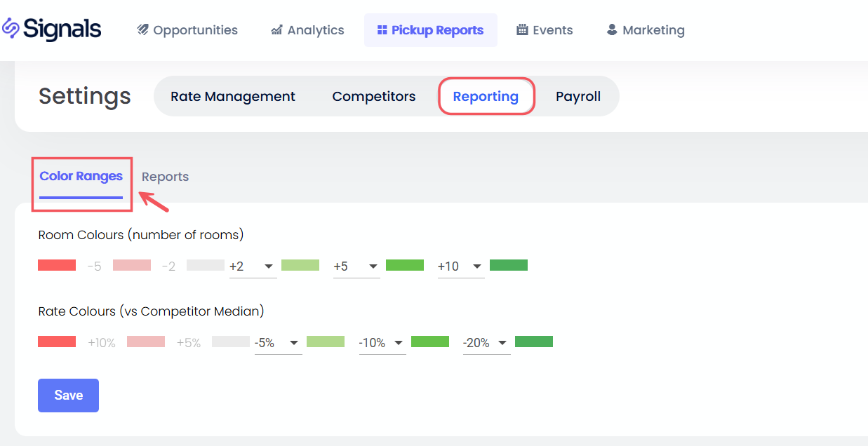The height and width of the screenshot is (446, 868).
Task: Click the Signals logo icon
Action: pyautogui.click(x=11, y=29)
